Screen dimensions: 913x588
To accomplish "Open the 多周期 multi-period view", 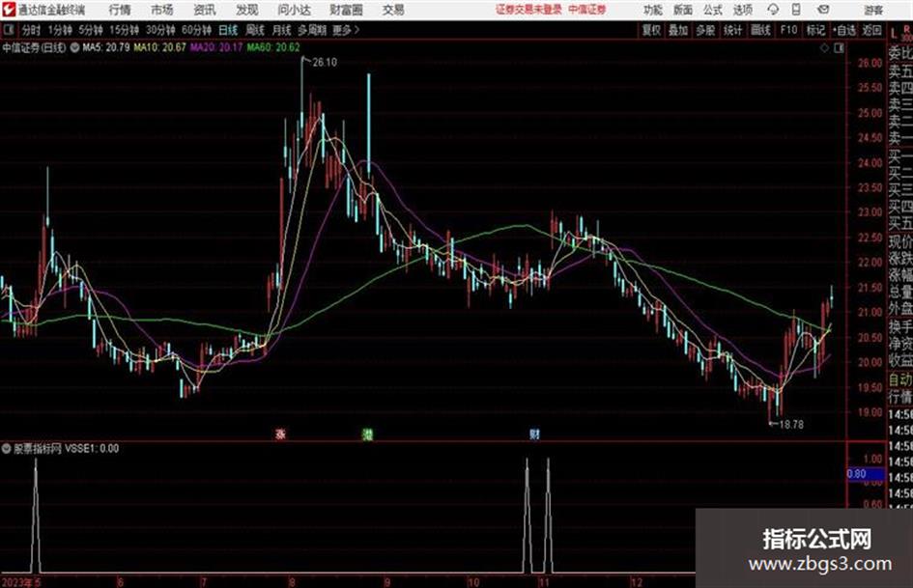I will 312,30.
